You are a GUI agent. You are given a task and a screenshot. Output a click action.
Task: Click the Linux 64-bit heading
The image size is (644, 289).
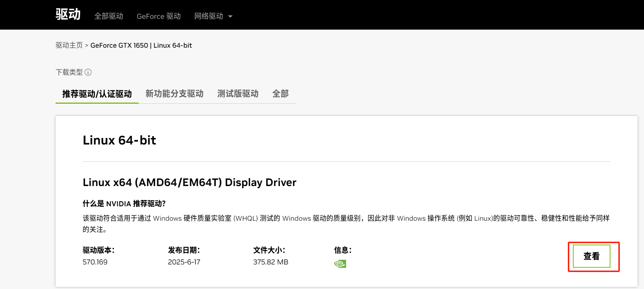pyautogui.click(x=119, y=140)
